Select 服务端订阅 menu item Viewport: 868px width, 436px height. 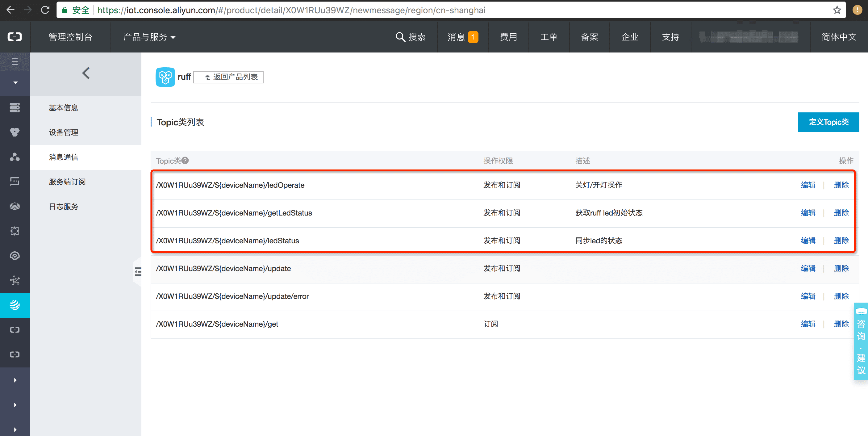coord(67,182)
